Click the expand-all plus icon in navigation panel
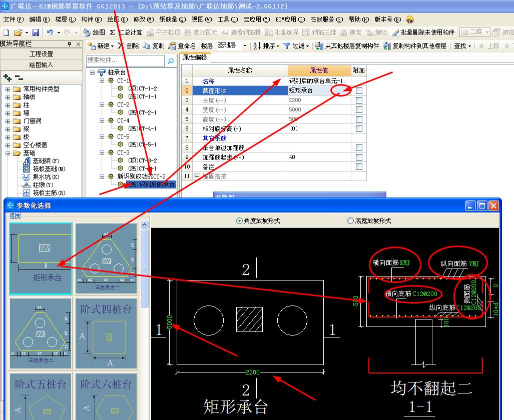The height and width of the screenshot is (420, 514). (7, 77)
